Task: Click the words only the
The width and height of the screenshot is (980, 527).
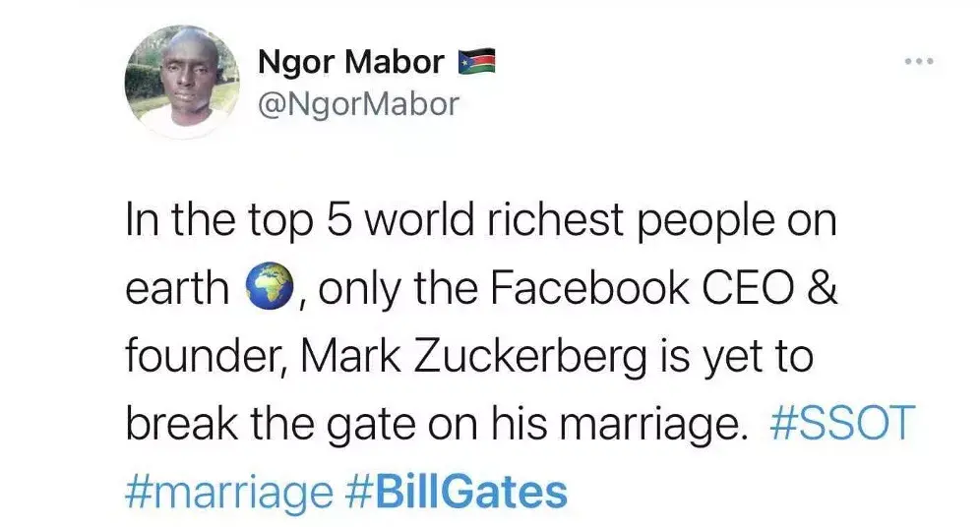Action: pos(398,289)
